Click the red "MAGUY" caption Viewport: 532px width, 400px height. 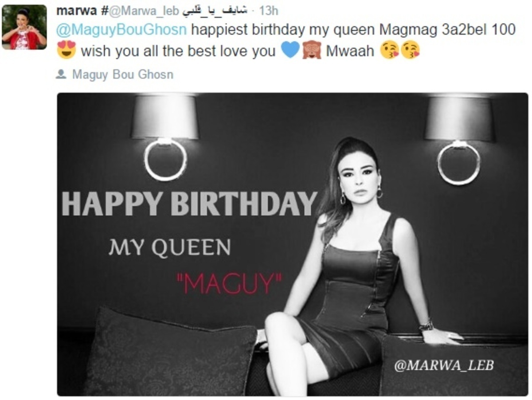tap(229, 284)
